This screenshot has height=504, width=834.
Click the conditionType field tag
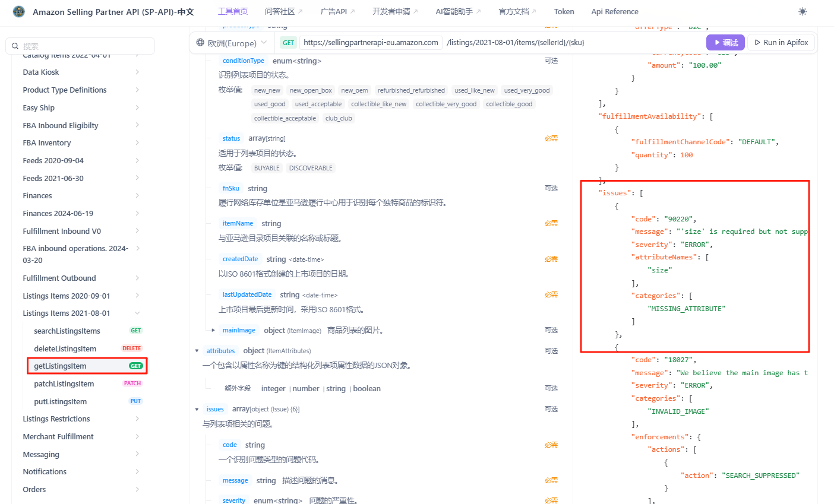[244, 61]
